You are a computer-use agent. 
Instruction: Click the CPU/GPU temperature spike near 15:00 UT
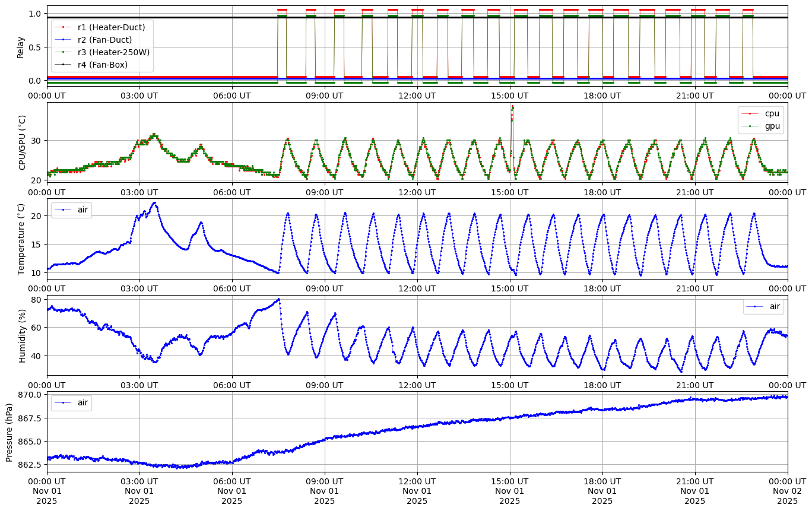512,107
